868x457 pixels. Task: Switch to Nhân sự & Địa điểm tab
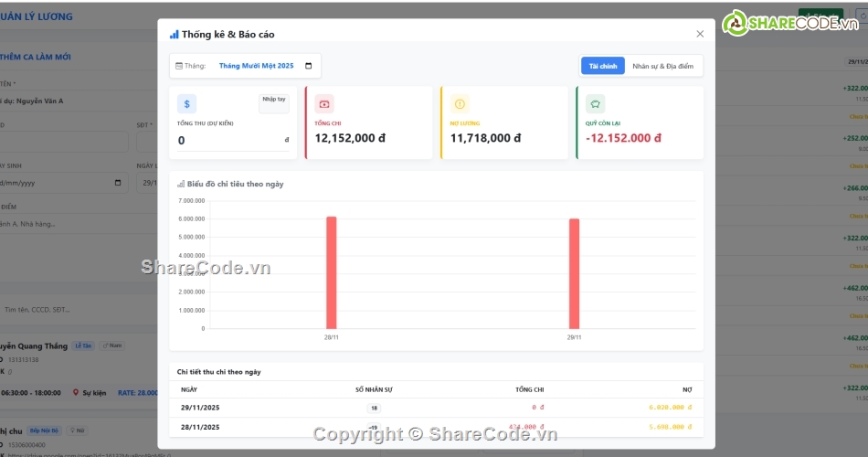click(x=663, y=66)
